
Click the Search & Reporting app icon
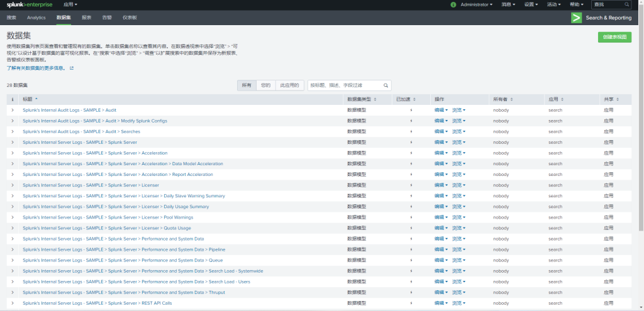[x=576, y=18]
